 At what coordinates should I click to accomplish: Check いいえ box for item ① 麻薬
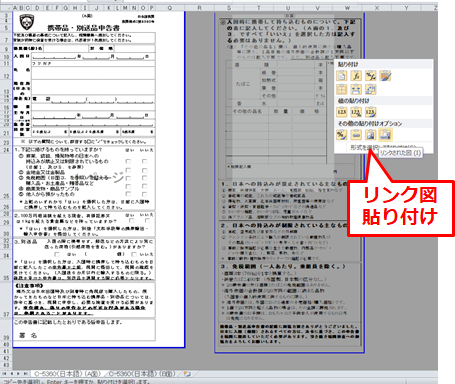[x=144, y=161]
